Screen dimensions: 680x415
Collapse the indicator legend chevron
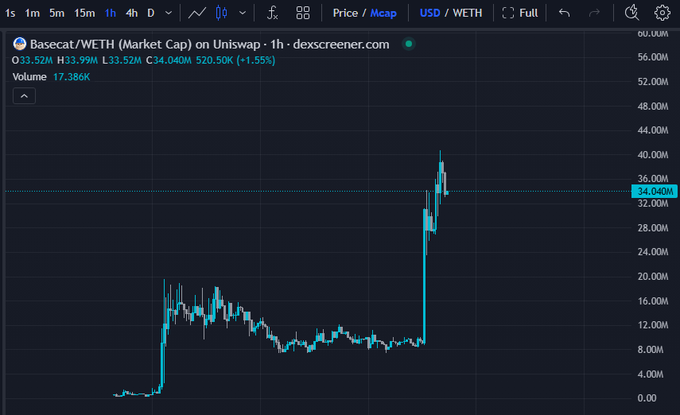(24, 96)
